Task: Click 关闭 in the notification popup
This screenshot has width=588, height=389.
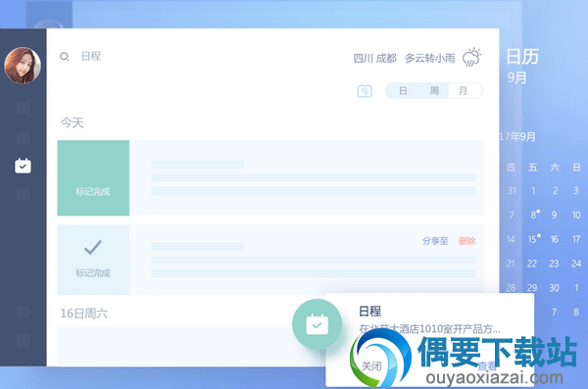Action: click(x=371, y=365)
